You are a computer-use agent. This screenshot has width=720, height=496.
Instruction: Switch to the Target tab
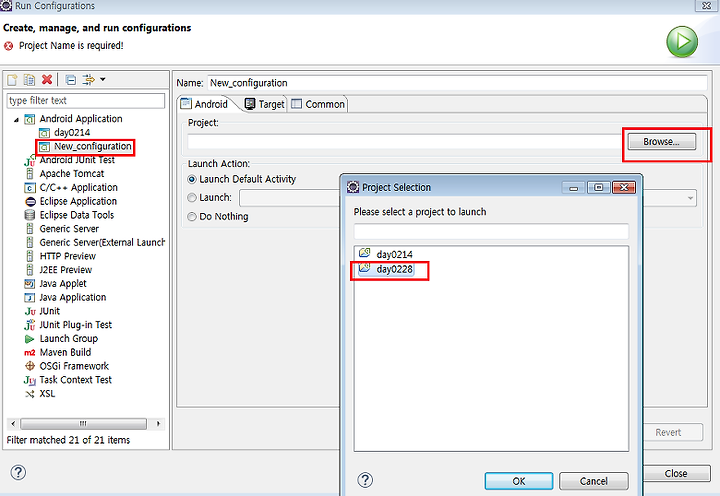(265, 104)
